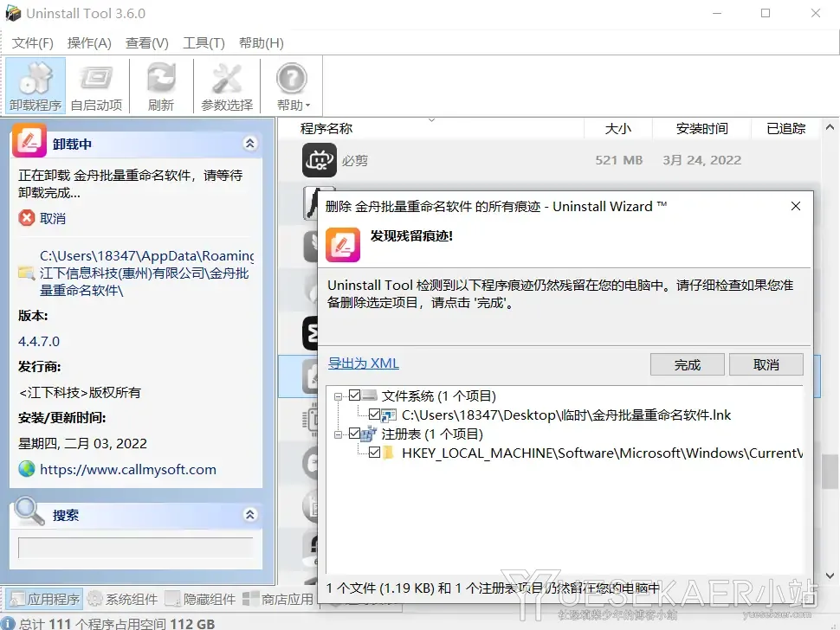
Task: Select the 必剪 program icon in list
Action: 320,160
